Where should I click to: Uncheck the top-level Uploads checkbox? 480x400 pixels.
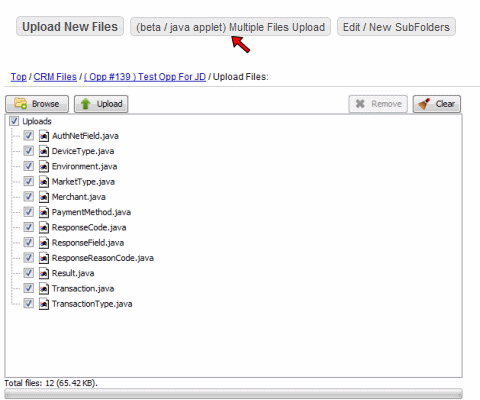click(14, 121)
